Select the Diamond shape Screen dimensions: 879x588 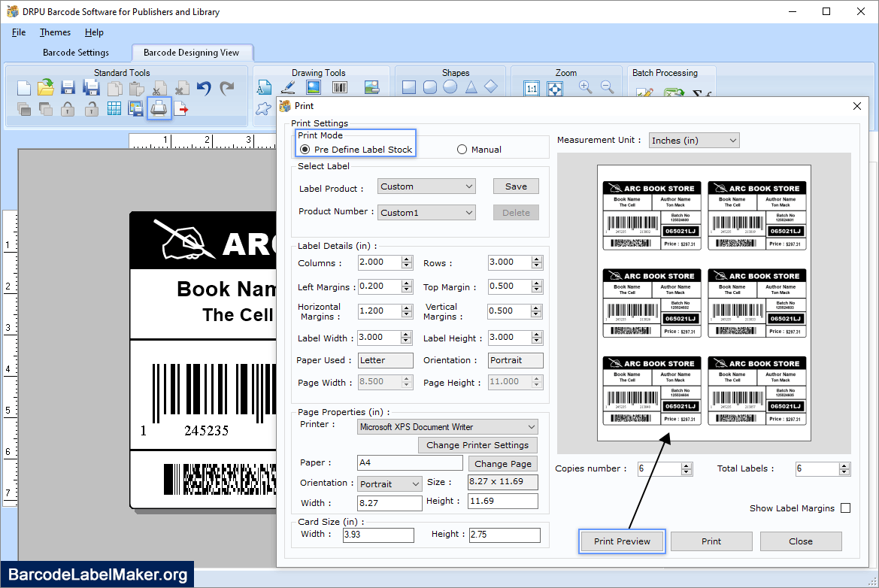(x=491, y=87)
